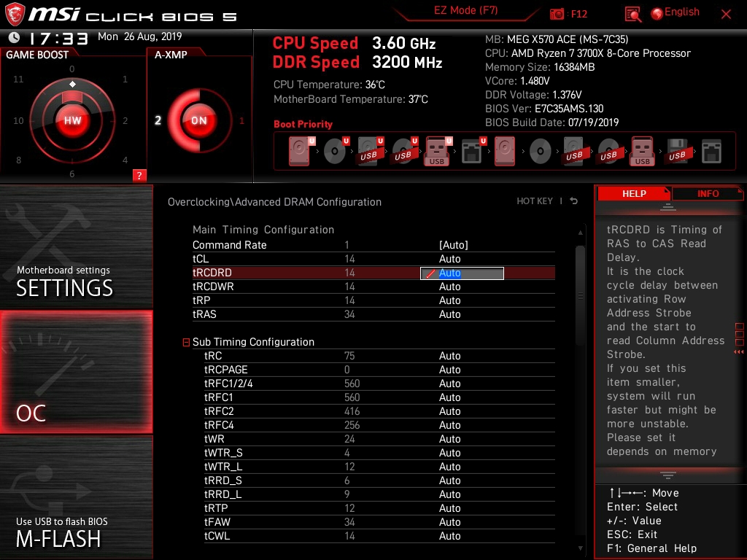This screenshot has height=560, width=747.
Task: Select A-XMP profile 2
Action: tap(158, 120)
